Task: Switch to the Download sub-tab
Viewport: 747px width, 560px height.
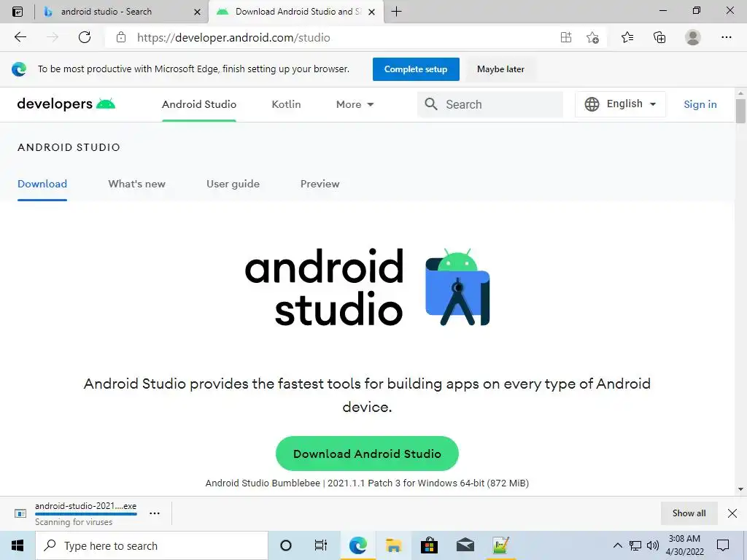Action: tap(42, 184)
